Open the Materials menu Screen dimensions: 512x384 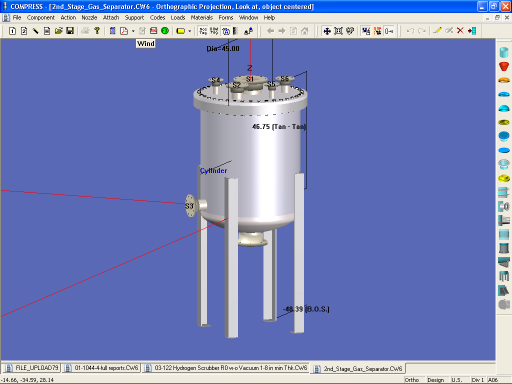202,18
